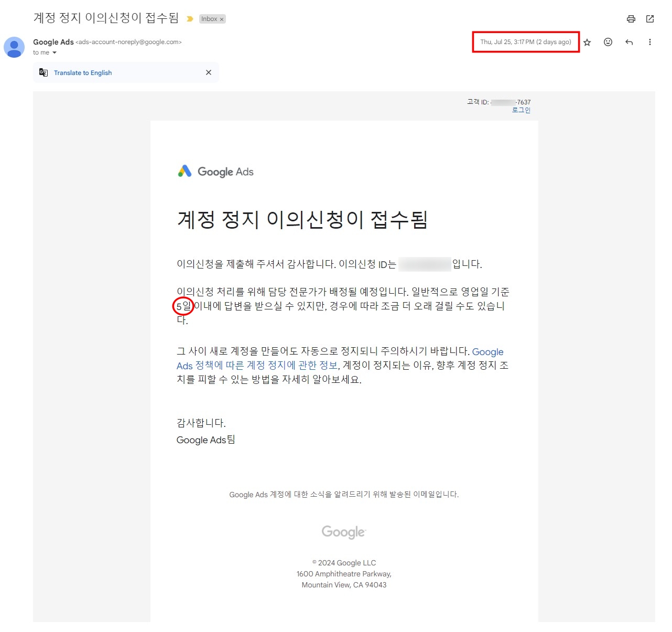
Task: Click the translate icon in the banner
Action: pyautogui.click(x=44, y=72)
